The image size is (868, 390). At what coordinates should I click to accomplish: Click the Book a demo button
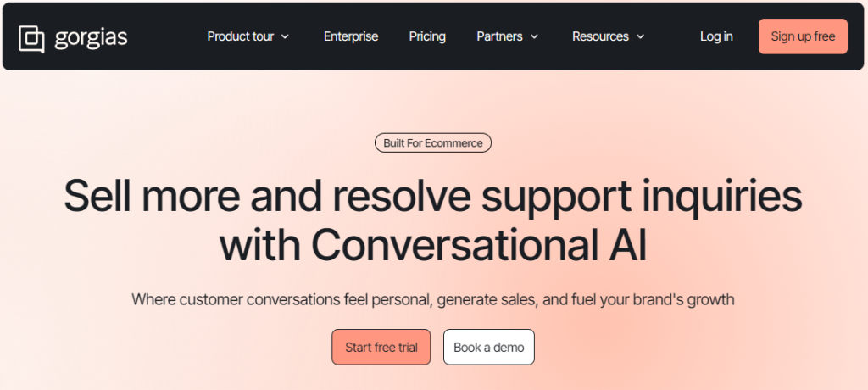(x=489, y=347)
